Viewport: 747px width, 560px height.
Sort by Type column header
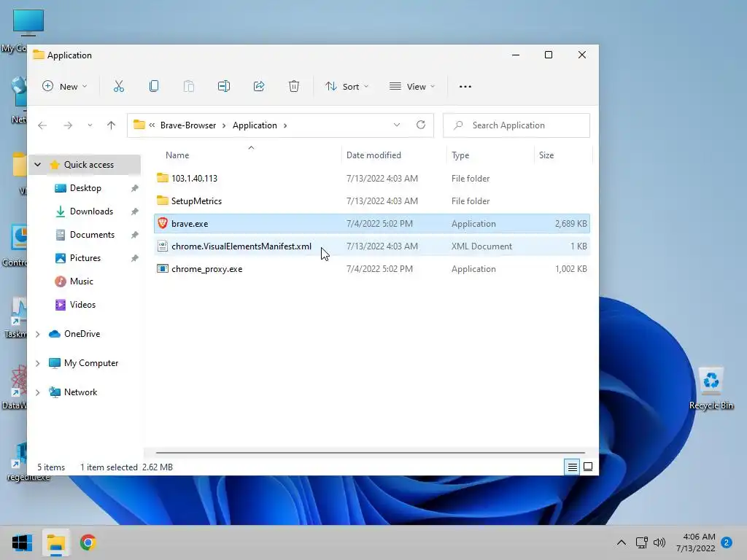click(460, 155)
